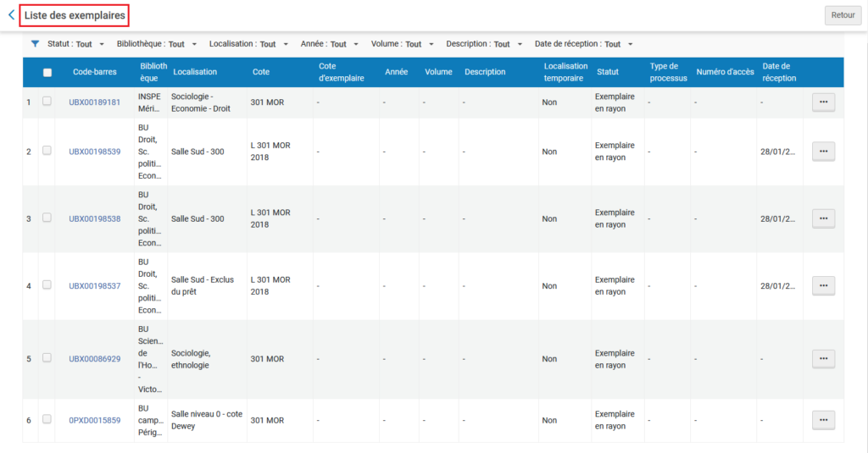868x453 pixels.
Task: Open row actions menu for UBX00086929
Action: (823, 359)
